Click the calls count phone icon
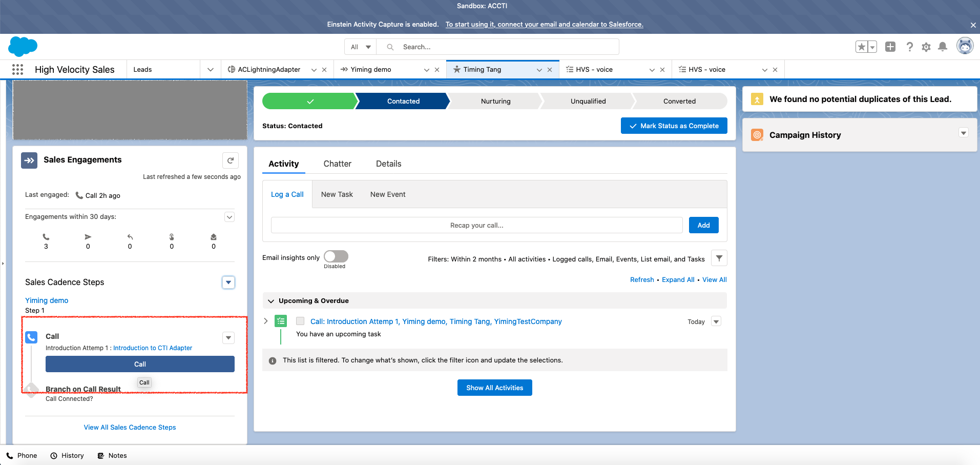The width and height of the screenshot is (980, 465). pyautogui.click(x=46, y=237)
